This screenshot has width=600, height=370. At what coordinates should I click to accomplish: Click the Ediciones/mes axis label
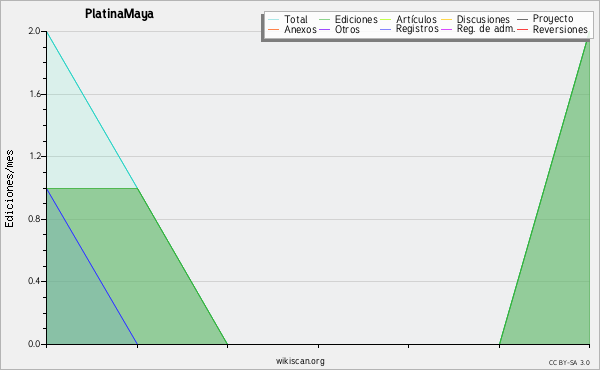(x=9, y=189)
